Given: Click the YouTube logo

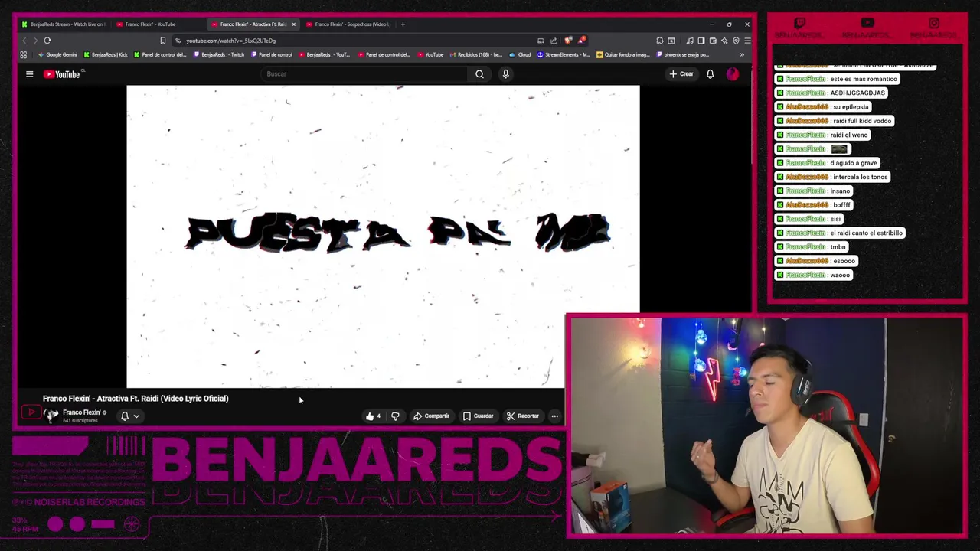Looking at the screenshot, I should click(62, 74).
